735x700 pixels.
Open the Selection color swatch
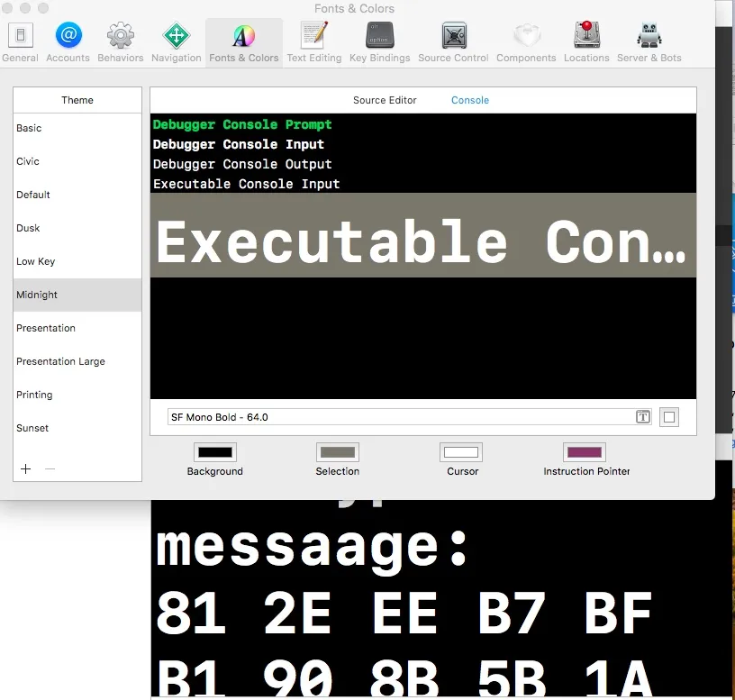[x=338, y=452]
